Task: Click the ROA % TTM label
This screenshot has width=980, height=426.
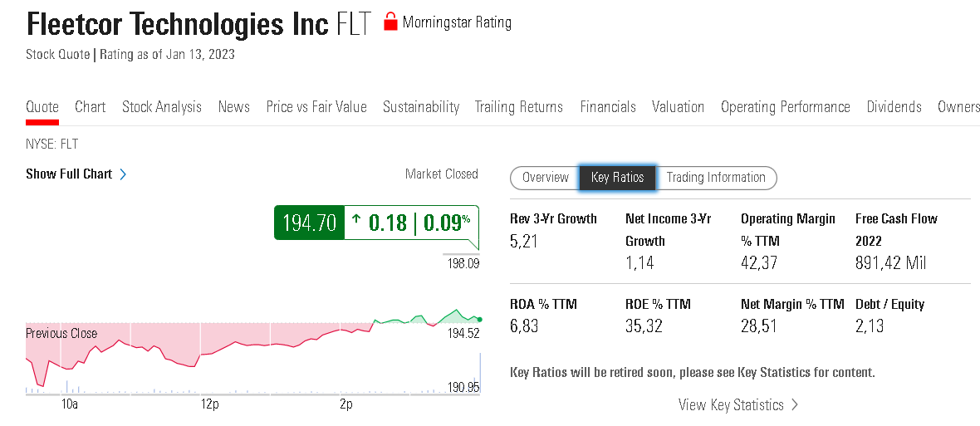Action: pos(544,305)
